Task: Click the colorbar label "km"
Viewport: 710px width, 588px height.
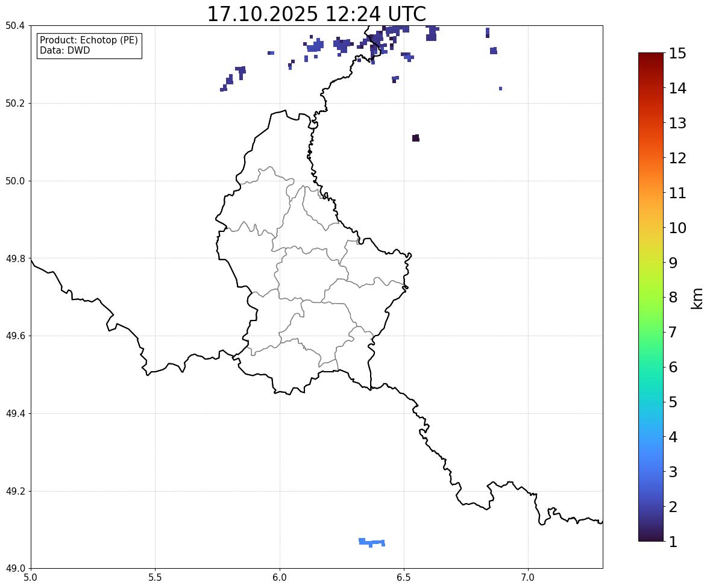Action: pos(697,298)
